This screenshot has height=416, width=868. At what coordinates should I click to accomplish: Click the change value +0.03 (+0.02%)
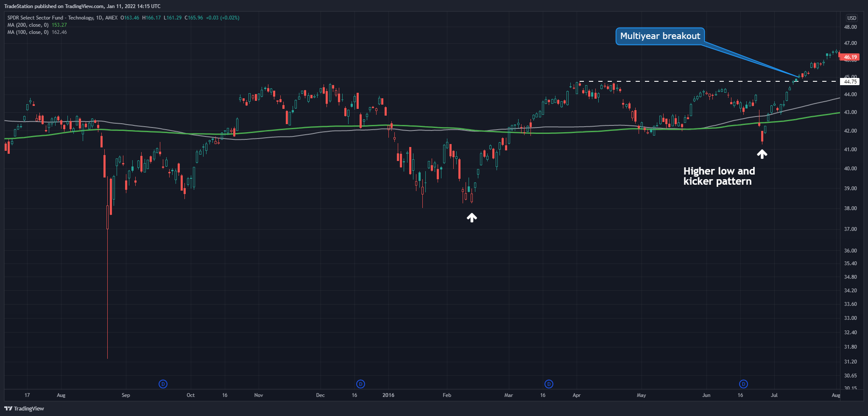tap(223, 18)
